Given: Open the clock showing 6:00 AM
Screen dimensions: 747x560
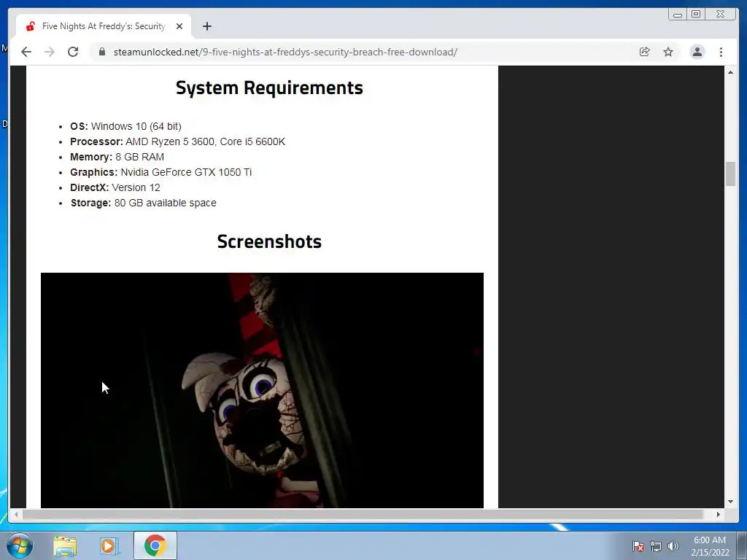Looking at the screenshot, I should click(x=710, y=546).
